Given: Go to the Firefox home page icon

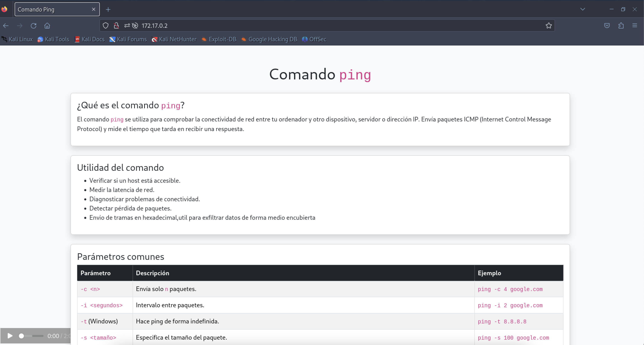Looking at the screenshot, I should pyautogui.click(x=47, y=25).
